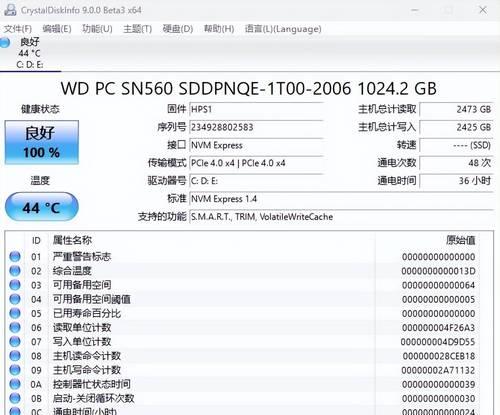Viewport: 500px width, 415px height.
Task: Click the disk model title WD PC SN560
Action: coord(249,89)
